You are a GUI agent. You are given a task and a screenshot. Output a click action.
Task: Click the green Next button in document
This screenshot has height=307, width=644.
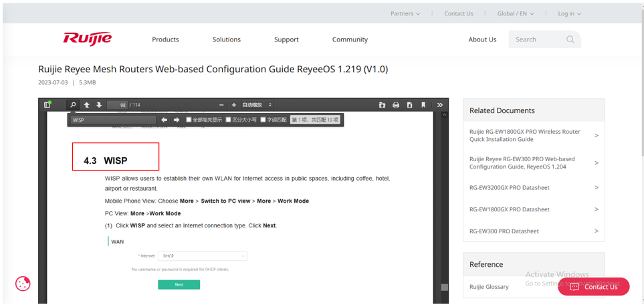[x=179, y=284]
